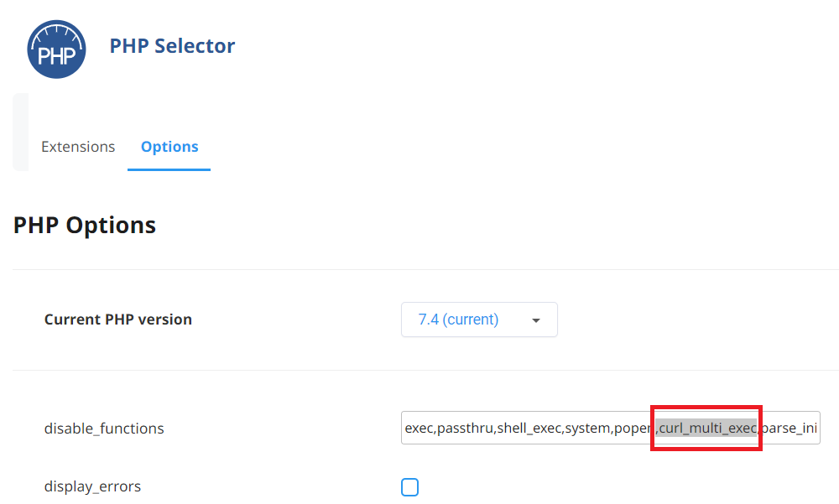Image resolution: width=839 pixels, height=504 pixels.
Task: Click the disable_functions label
Action: pos(104,428)
